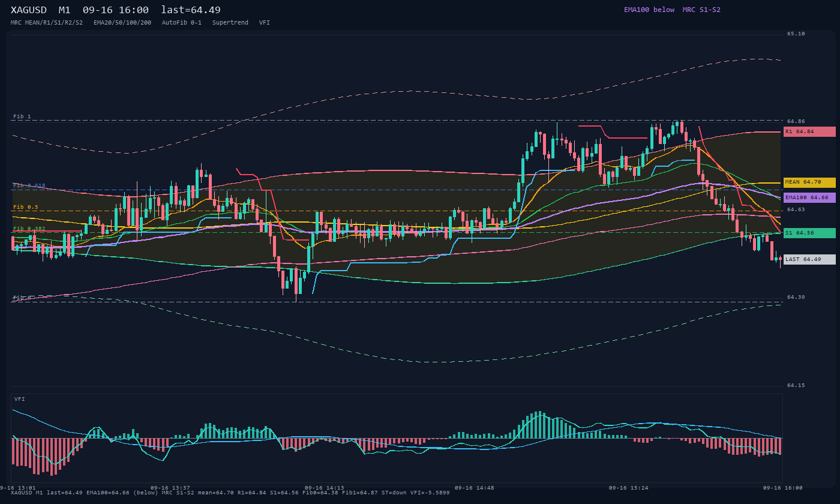Click the 'MRC S1-S2' status text
The height and width of the screenshot is (504, 840).
pos(701,10)
